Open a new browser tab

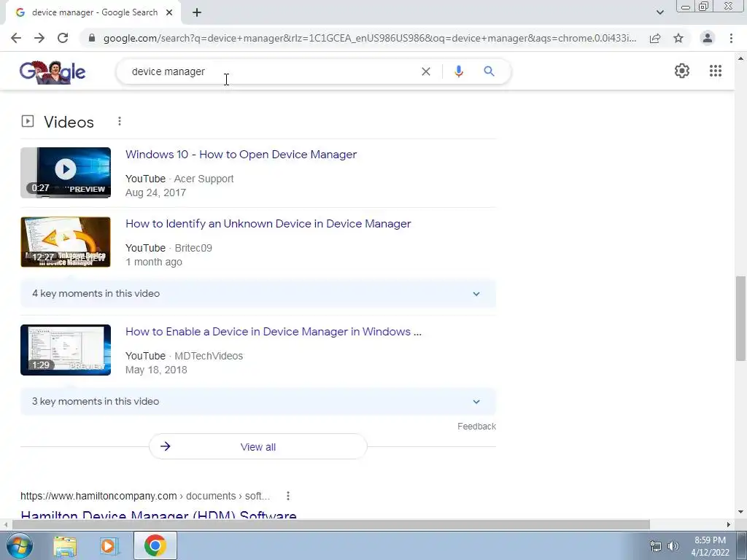pyautogui.click(x=197, y=12)
